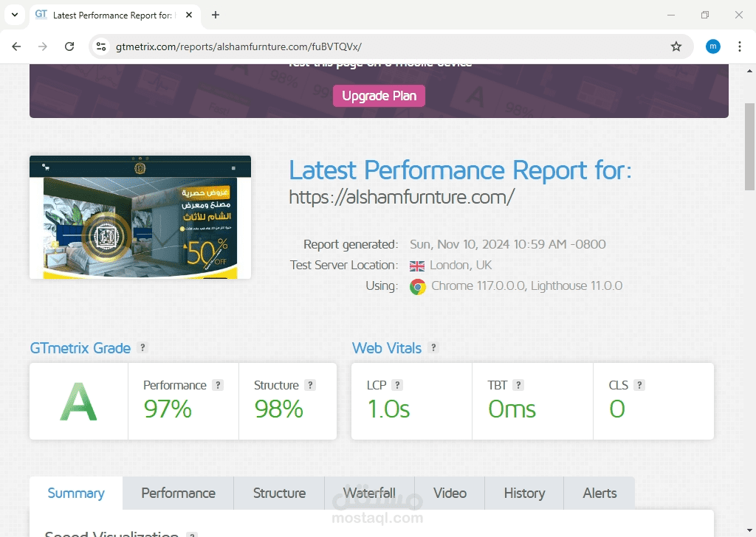Close the Latest Performance Report tab
The image size is (756, 537).
[189, 15]
